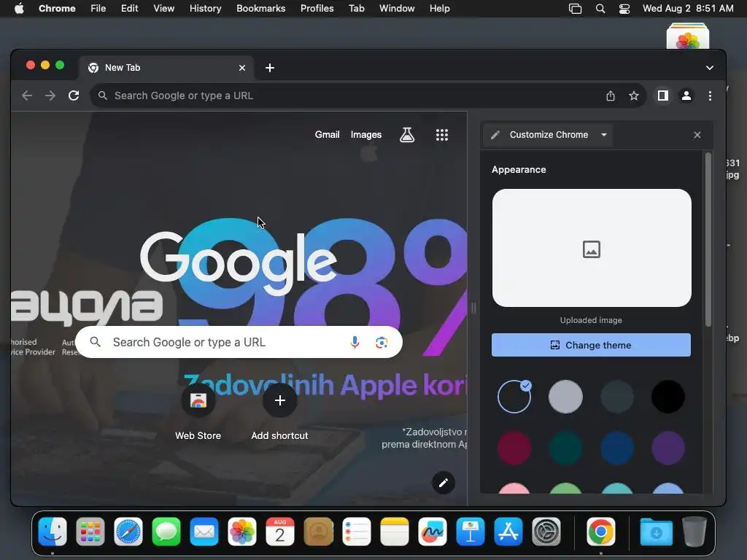
Task: Click the Google search box on page
Action: [x=239, y=342]
